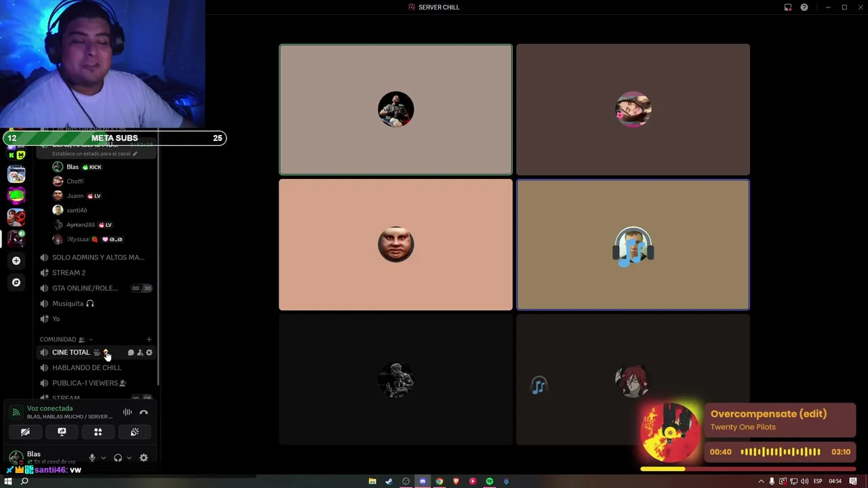868x488 pixels.
Task: Join the Musiquita voice channel
Action: pyautogui.click(x=95, y=304)
